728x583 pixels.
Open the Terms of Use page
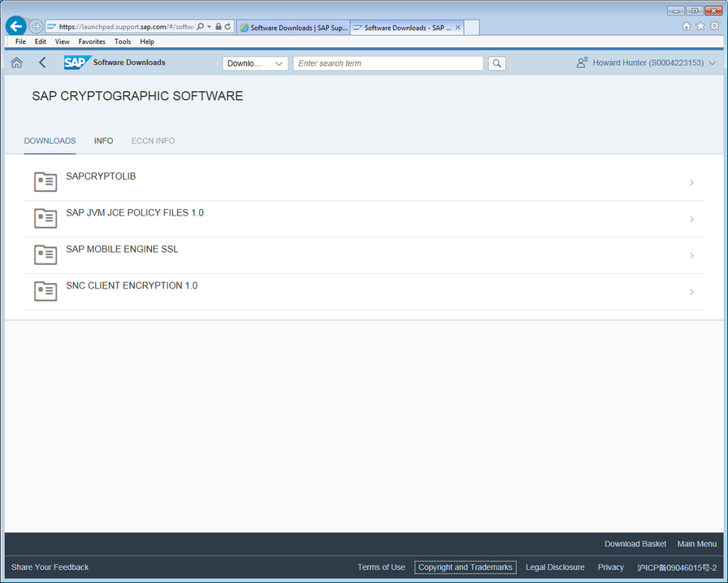[x=381, y=567]
